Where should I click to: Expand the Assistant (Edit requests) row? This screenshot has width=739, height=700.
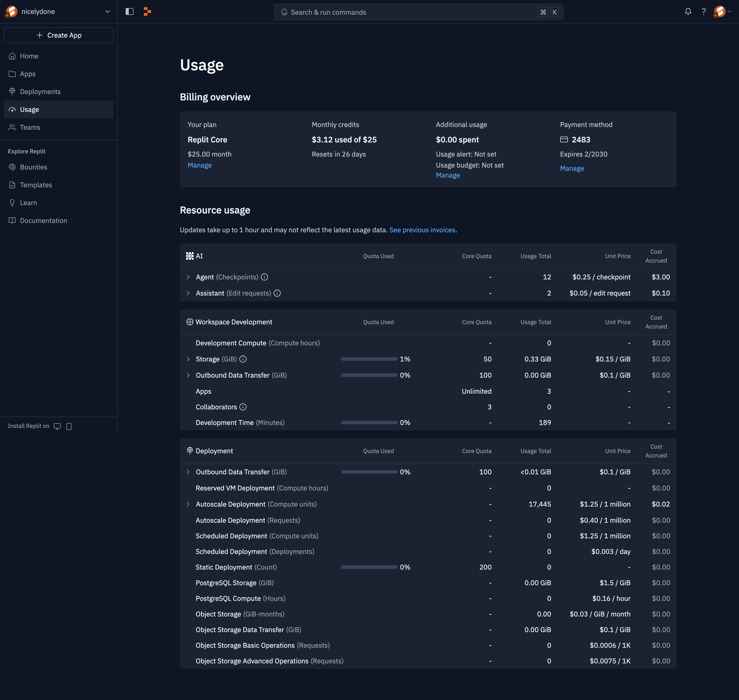pyautogui.click(x=188, y=293)
